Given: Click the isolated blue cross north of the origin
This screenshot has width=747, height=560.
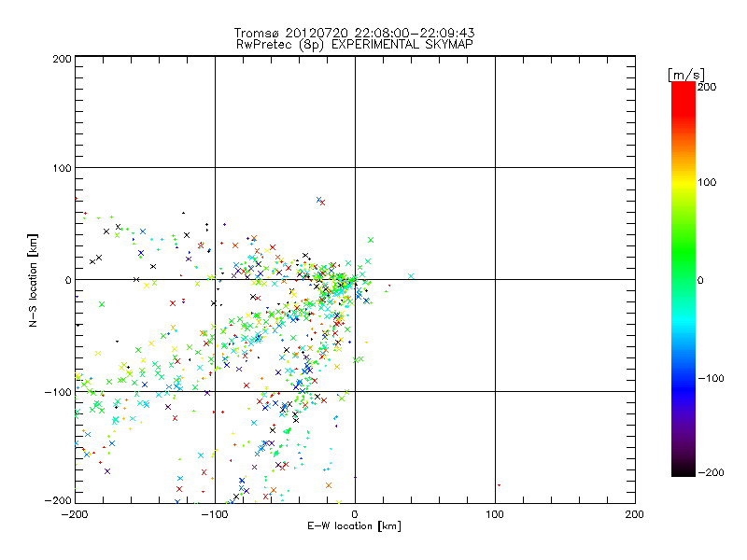Looking at the screenshot, I should point(318,200).
